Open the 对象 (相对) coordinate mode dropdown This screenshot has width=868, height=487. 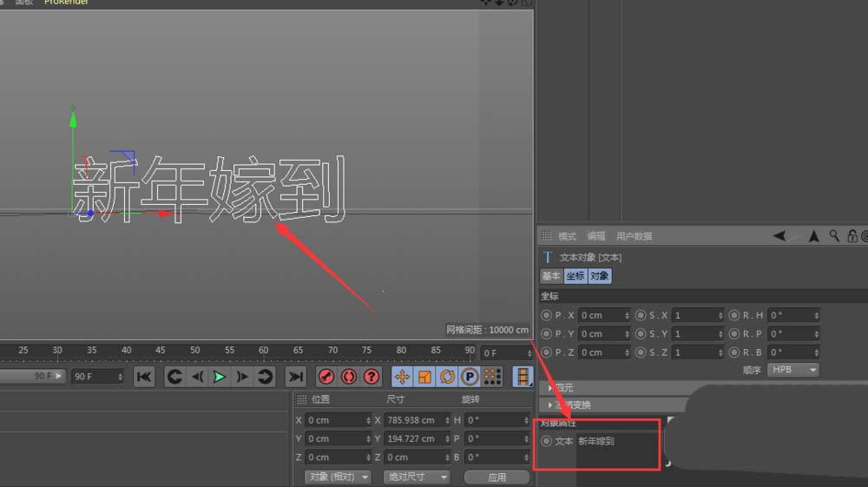338,477
